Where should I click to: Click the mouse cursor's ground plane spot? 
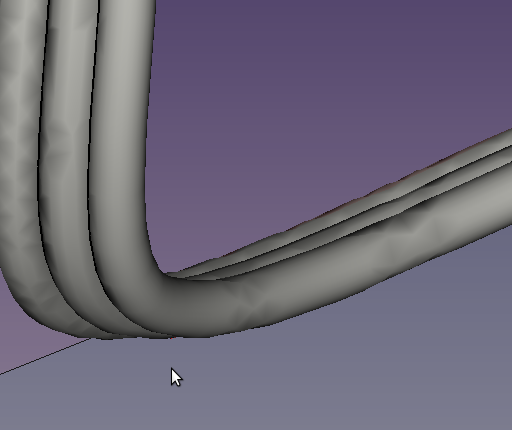[x=172, y=369]
